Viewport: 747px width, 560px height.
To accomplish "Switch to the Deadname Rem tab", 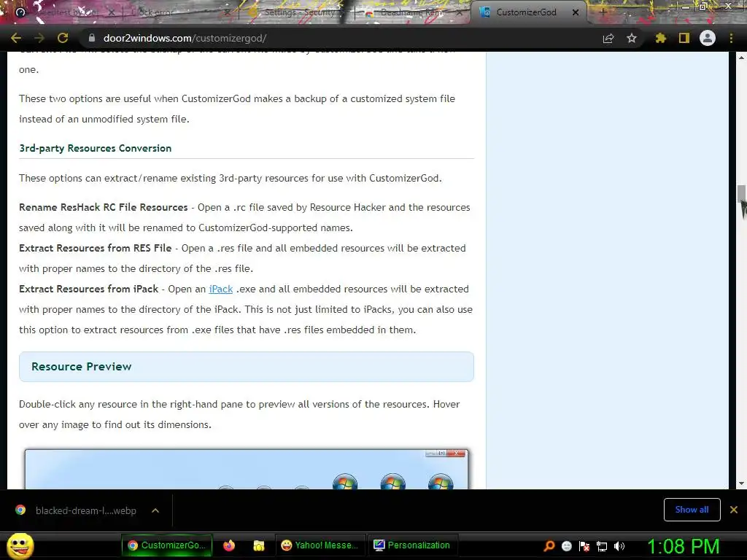I will [412, 12].
